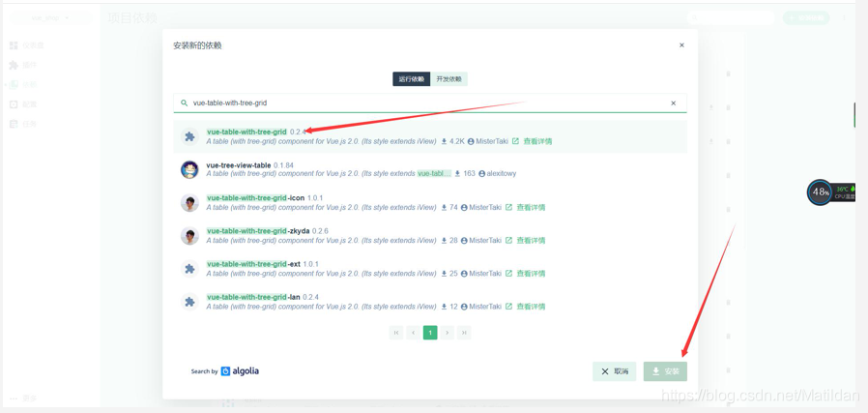Open 查看详情 for vue-table-with-tree-grid-lan
868x413 pixels.
531,307
